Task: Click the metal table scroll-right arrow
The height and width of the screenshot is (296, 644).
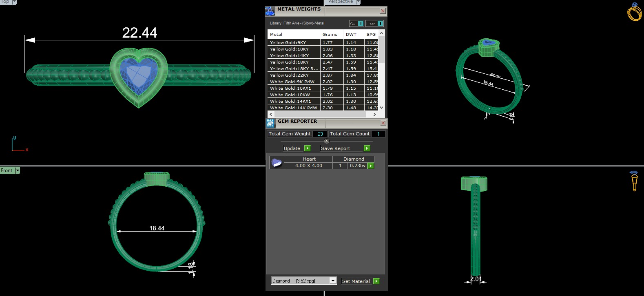Action: [375, 115]
